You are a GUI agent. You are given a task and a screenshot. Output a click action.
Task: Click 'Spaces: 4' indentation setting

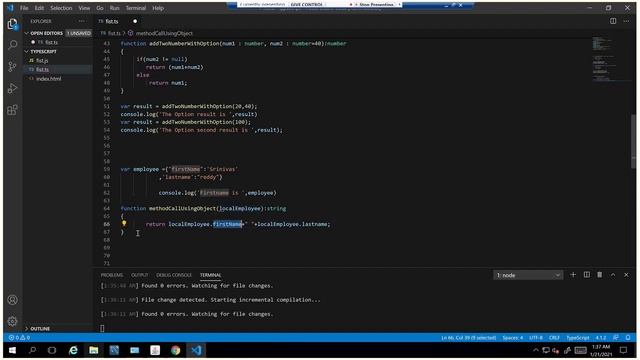[x=513, y=338]
